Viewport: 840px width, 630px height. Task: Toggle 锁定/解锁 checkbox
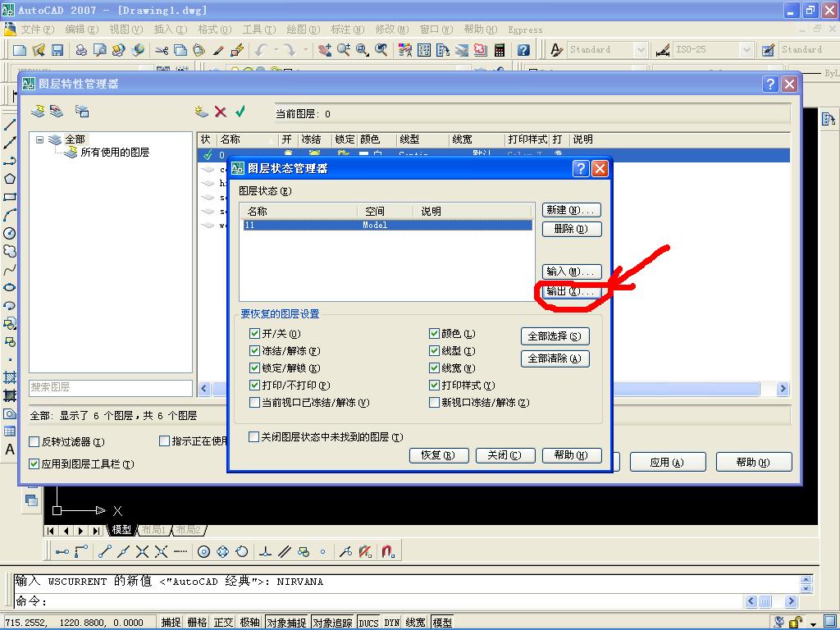254,368
